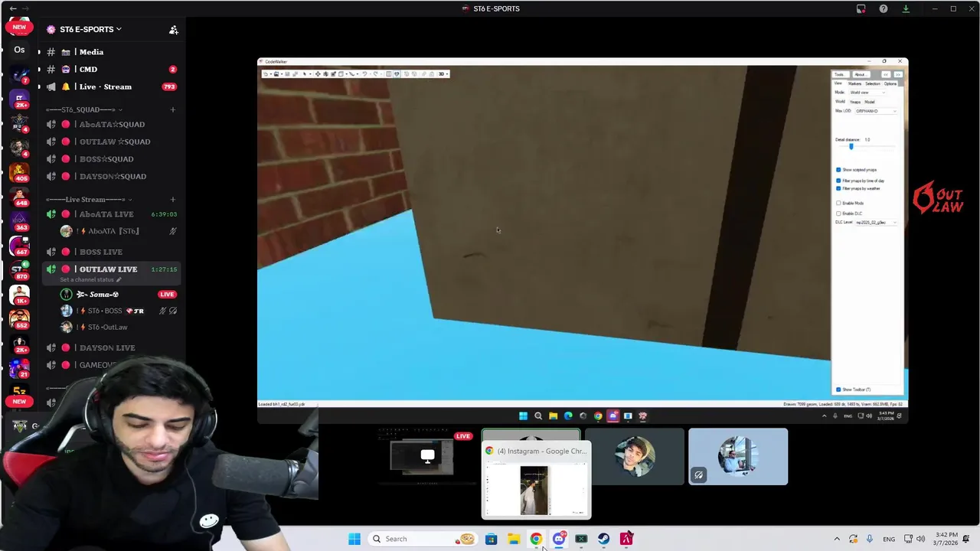Viewport: 980px width, 551px height.
Task: Toggle the Show Toolbar (T) checkbox
Action: point(838,390)
